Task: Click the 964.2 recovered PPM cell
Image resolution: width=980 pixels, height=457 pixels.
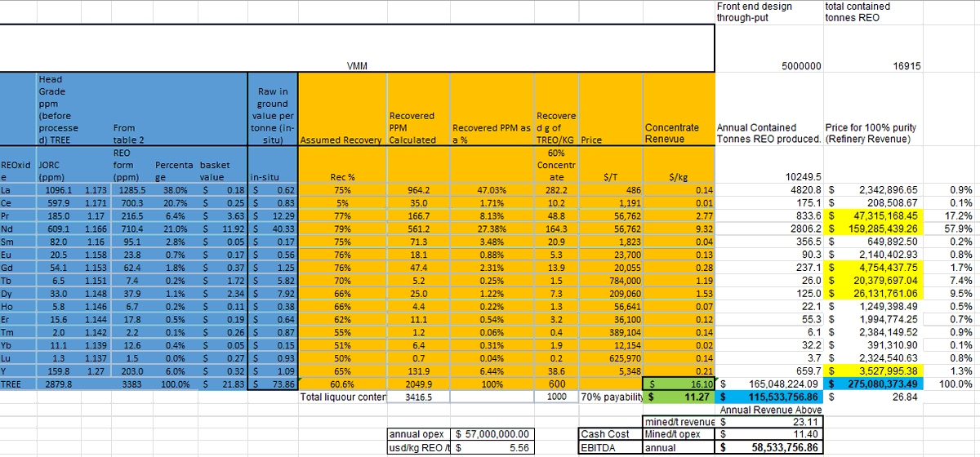Action: pyautogui.click(x=418, y=189)
